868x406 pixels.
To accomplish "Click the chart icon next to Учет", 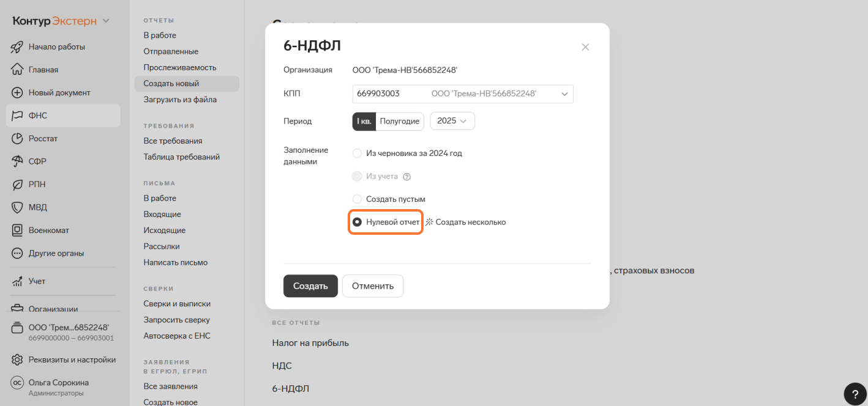I will (x=17, y=281).
